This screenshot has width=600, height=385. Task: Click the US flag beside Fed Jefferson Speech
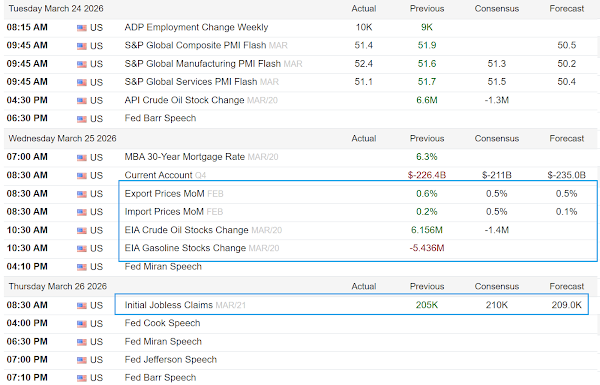82,360
